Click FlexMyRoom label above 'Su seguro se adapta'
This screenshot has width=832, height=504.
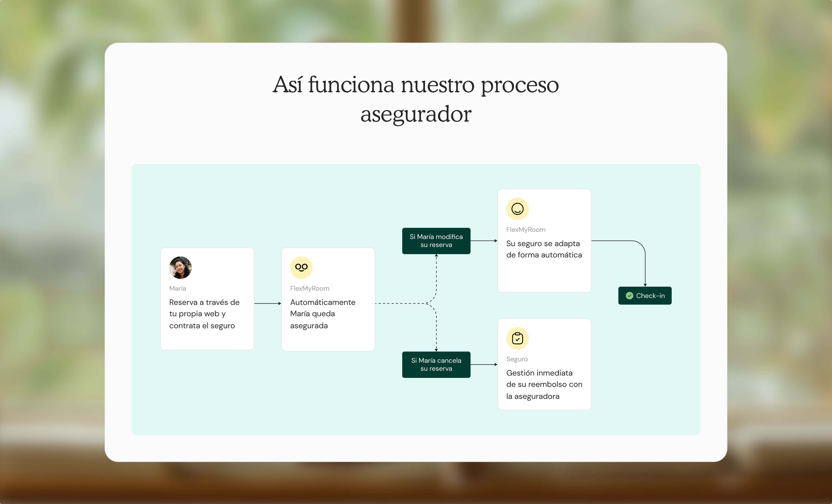[526, 229]
